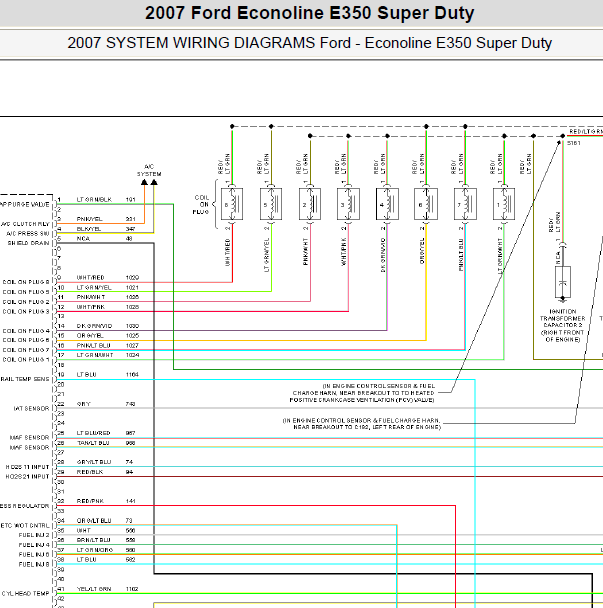Screen dimensions: 603x608
Task: Select the 'FUEL INJ 4' pin label
Action: tap(34, 545)
